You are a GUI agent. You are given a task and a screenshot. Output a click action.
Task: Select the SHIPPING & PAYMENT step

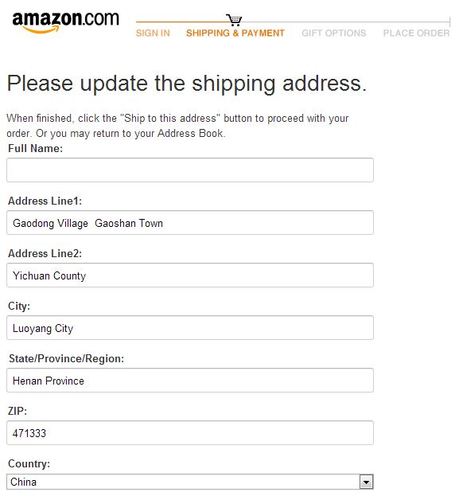pyautogui.click(x=235, y=33)
